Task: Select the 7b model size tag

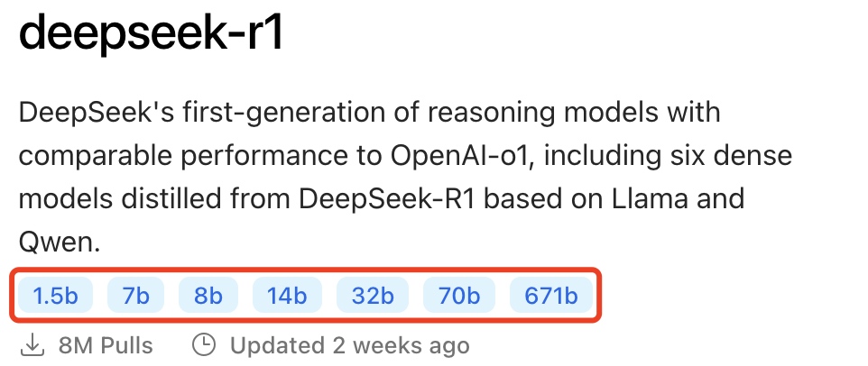Action: click(135, 295)
